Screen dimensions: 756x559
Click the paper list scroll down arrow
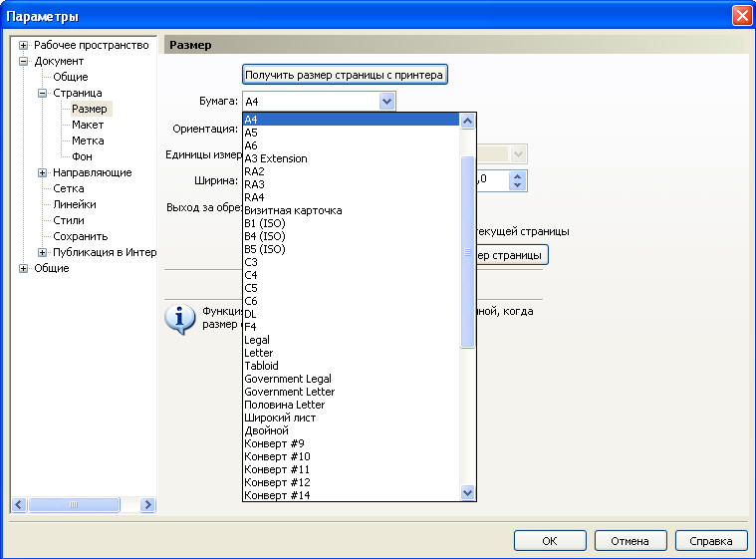point(467,493)
